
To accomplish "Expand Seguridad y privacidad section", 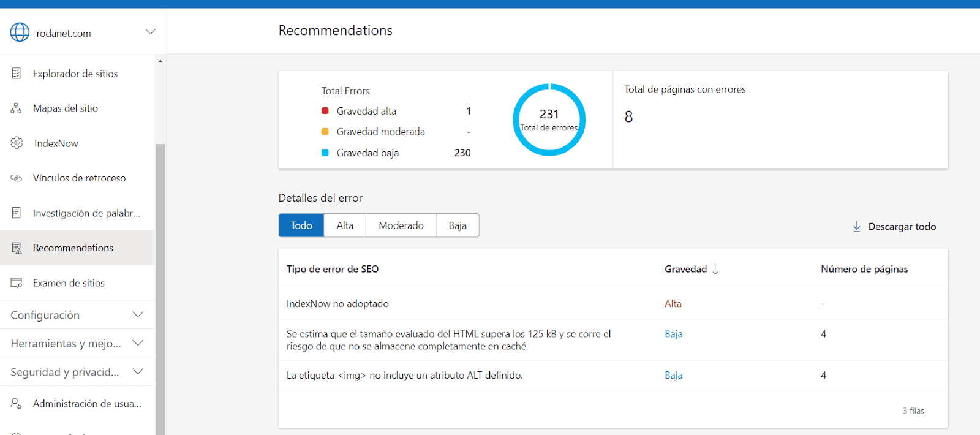I will (138, 371).
